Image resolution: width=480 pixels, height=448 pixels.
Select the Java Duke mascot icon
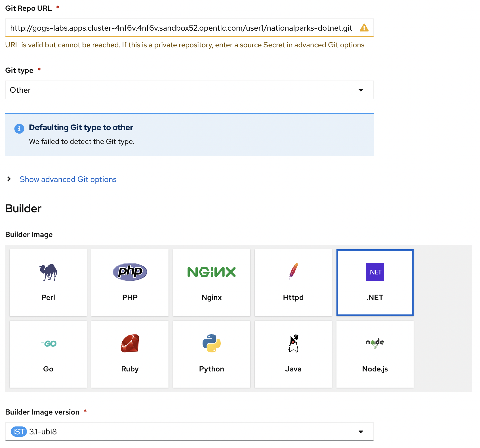coord(293,343)
